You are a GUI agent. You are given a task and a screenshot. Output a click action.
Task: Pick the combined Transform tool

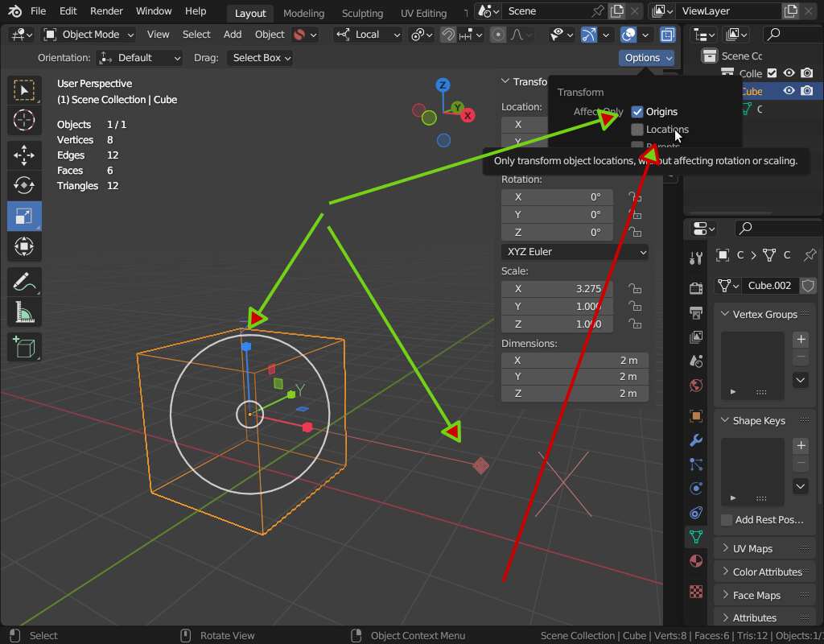[24, 246]
